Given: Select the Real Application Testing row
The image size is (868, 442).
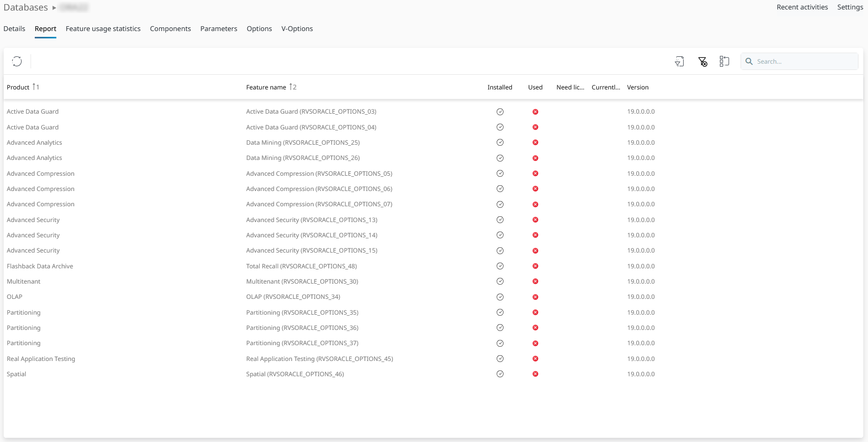Looking at the screenshot, I should (x=41, y=359).
